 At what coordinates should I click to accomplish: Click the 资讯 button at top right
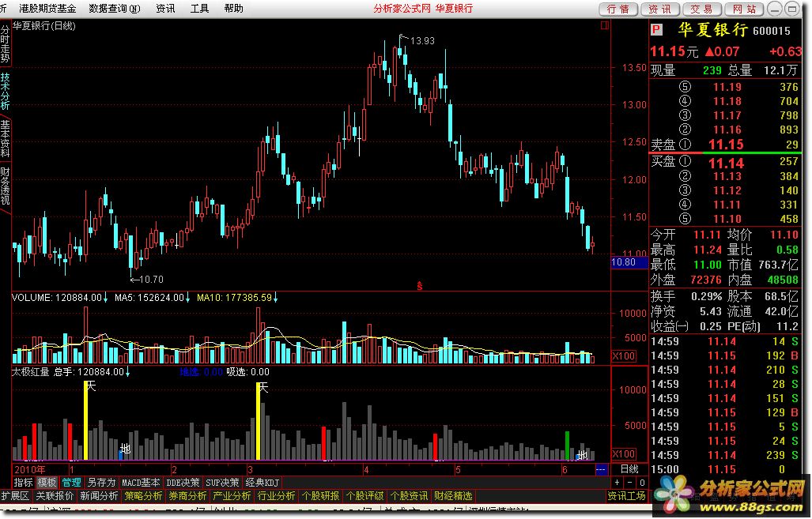(x=659, y=9)
